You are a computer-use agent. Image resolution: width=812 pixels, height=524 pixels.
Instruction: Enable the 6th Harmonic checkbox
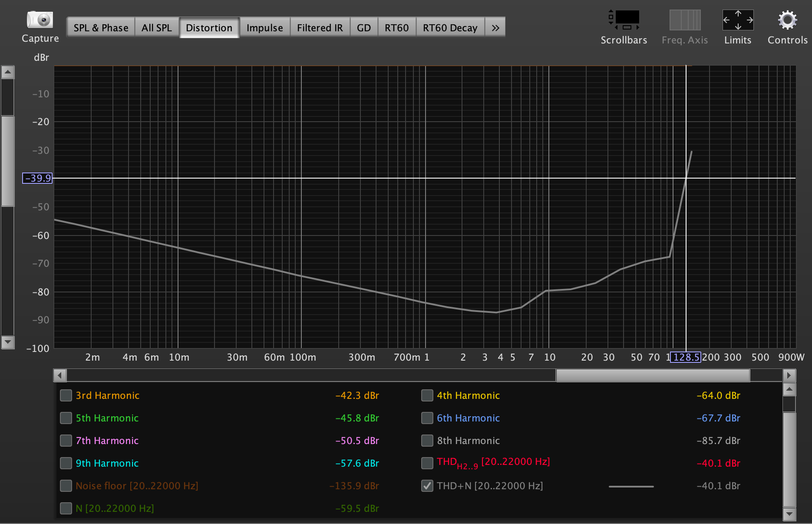click(427, 418)
